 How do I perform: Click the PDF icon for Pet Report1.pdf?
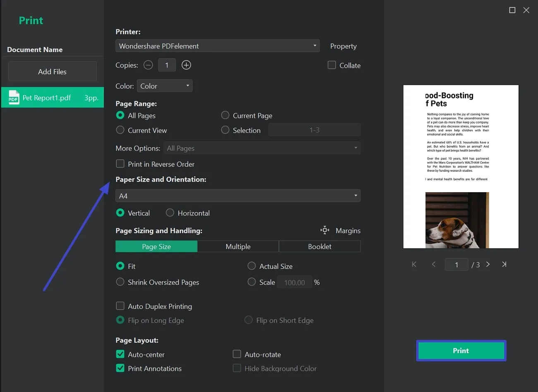[x=14, y=98]
